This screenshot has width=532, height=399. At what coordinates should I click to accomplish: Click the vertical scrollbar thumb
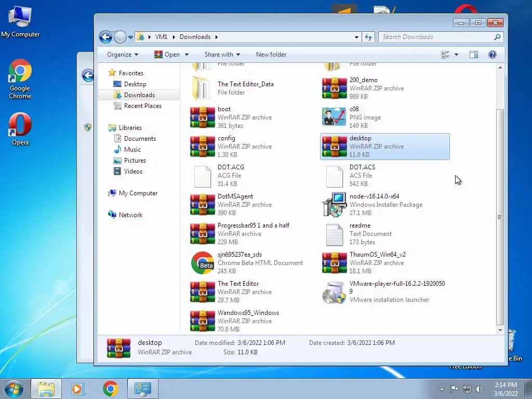tap(500, 217)
